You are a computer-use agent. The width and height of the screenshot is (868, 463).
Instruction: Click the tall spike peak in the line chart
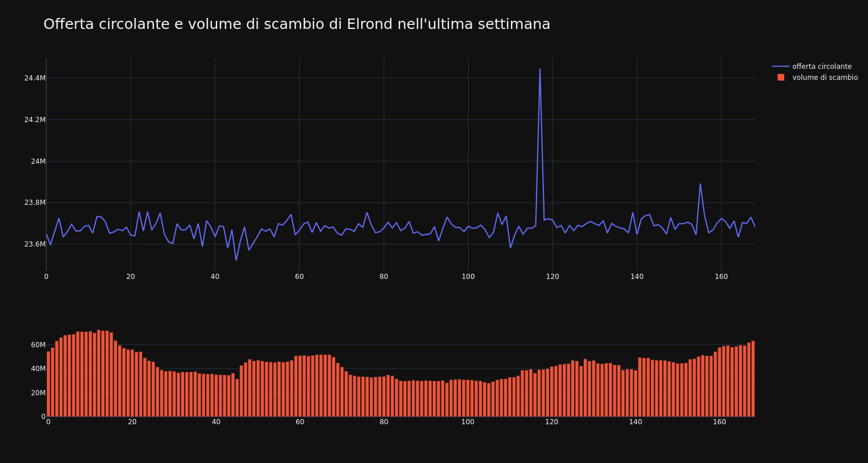[x=540, y=69]
